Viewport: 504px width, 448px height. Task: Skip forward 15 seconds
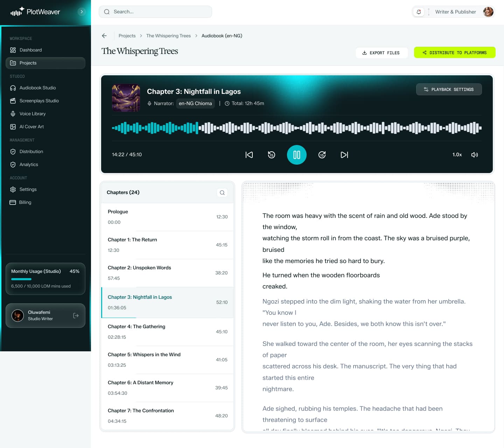pos(322,155)
